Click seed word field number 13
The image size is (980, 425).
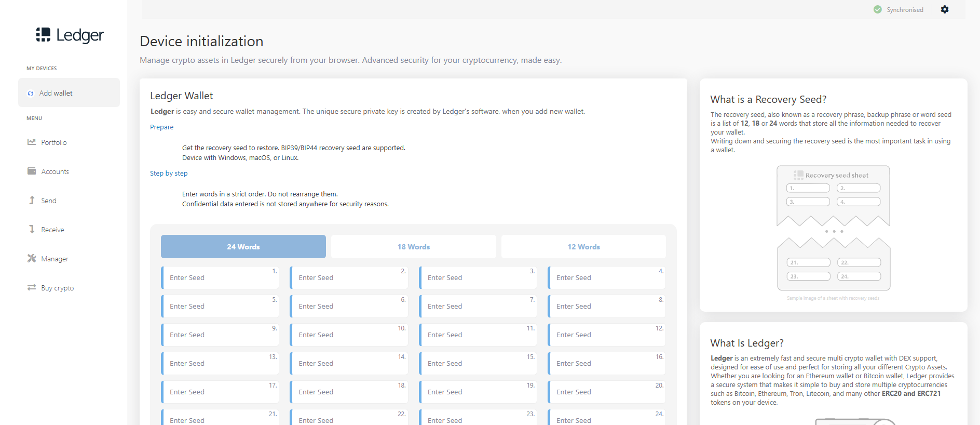[x=220, y=363]
